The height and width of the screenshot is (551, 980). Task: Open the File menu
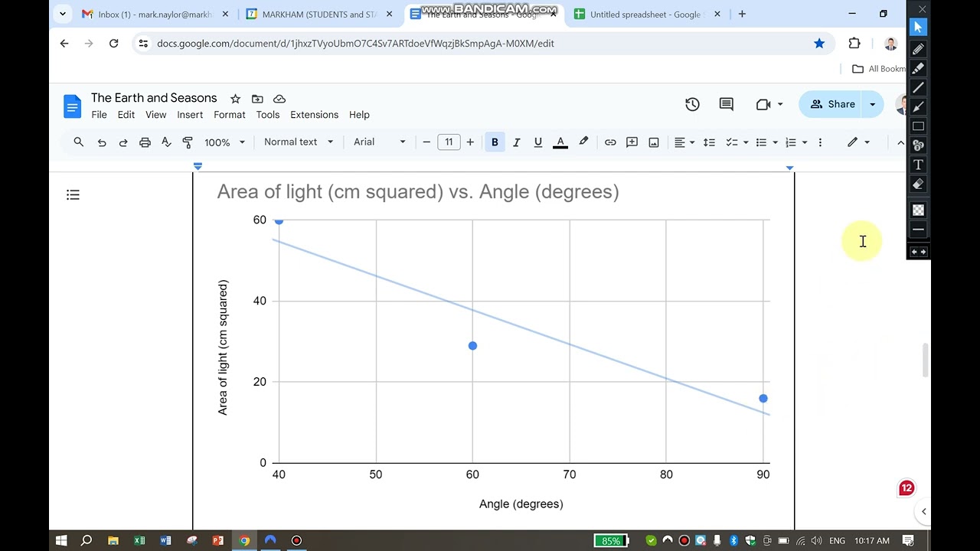(x=100, y=115)
